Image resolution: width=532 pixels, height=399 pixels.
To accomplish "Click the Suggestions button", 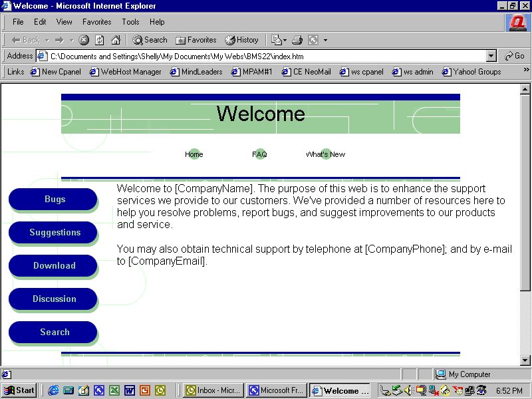I will point(53,233).
